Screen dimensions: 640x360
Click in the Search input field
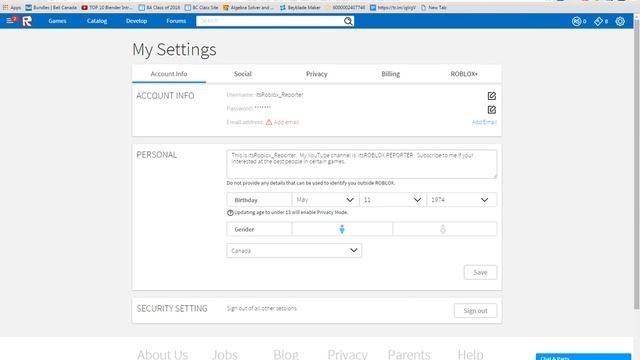point(269,21)
